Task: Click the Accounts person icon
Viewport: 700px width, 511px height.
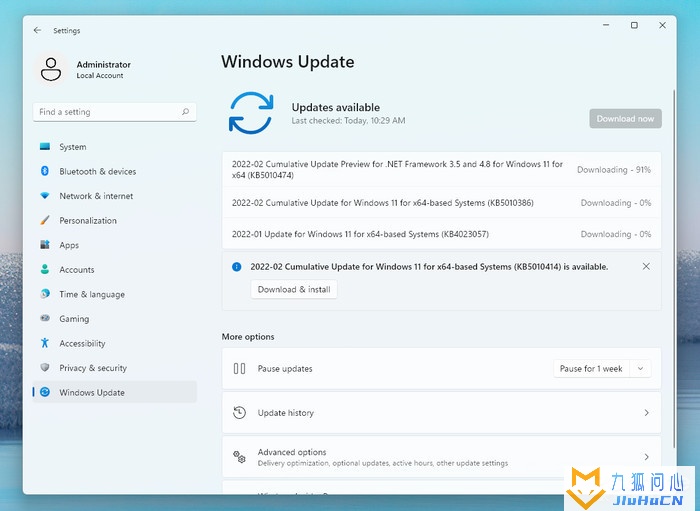Action: (45, 269)
